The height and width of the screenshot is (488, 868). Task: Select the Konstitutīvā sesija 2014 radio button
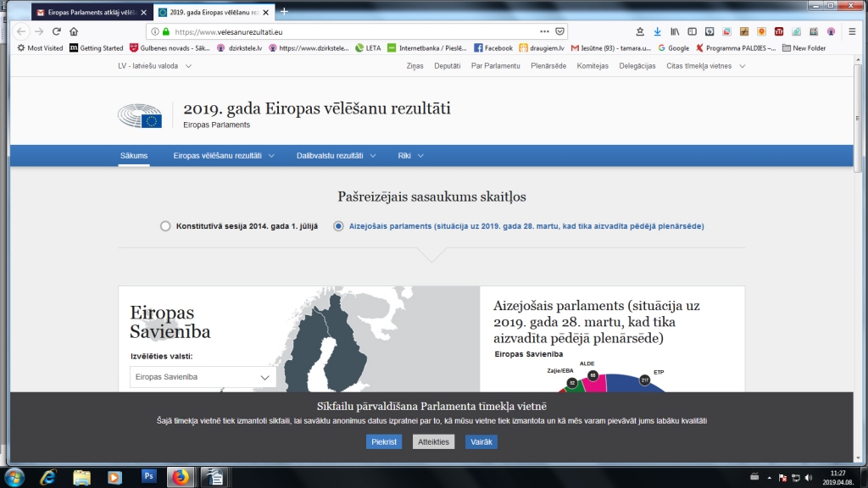point(164,226)
